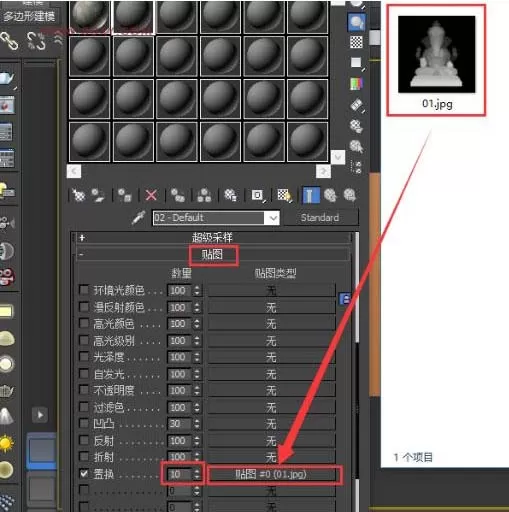
Task: Assign material to selection icon
Action: 125,195
